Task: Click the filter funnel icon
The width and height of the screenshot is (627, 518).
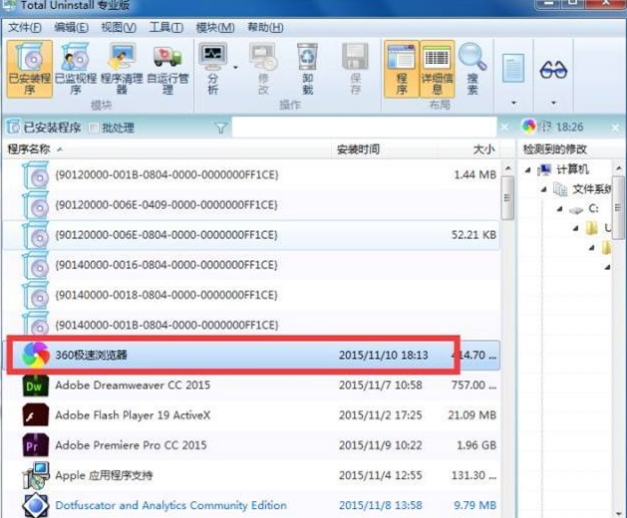Action: pyautogui.click(x=221, y=128)
